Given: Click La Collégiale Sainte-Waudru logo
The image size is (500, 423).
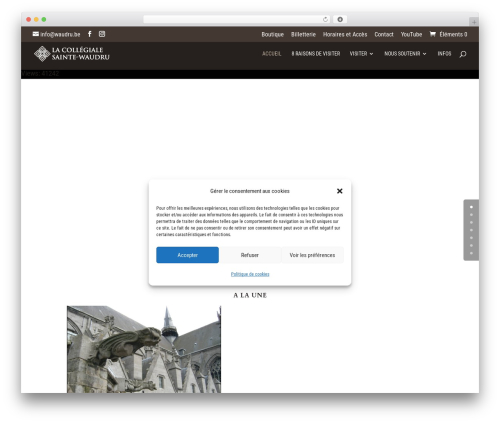Looking at the screenshot, I should click(72, 54).
